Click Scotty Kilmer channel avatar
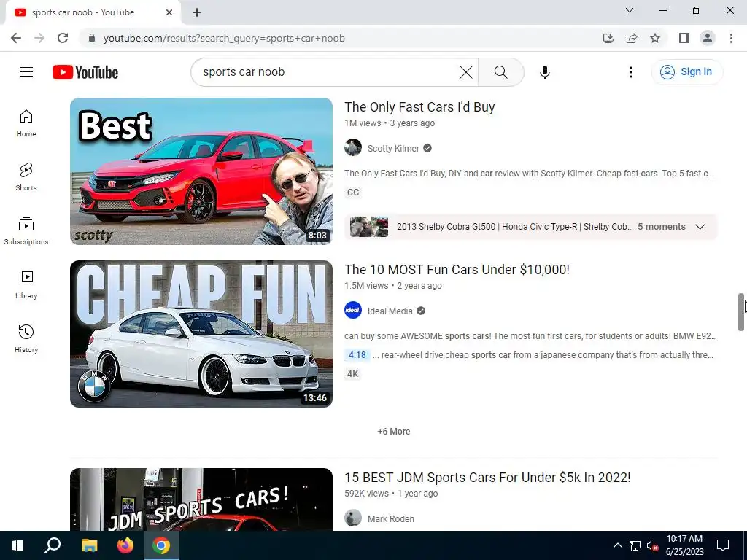Screen dimensions: 747x560 [x=353, y=147]
